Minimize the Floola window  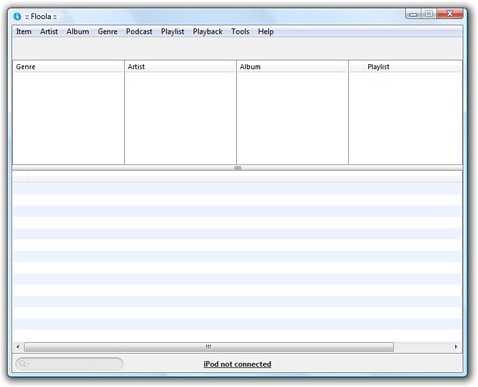[413, 14]
